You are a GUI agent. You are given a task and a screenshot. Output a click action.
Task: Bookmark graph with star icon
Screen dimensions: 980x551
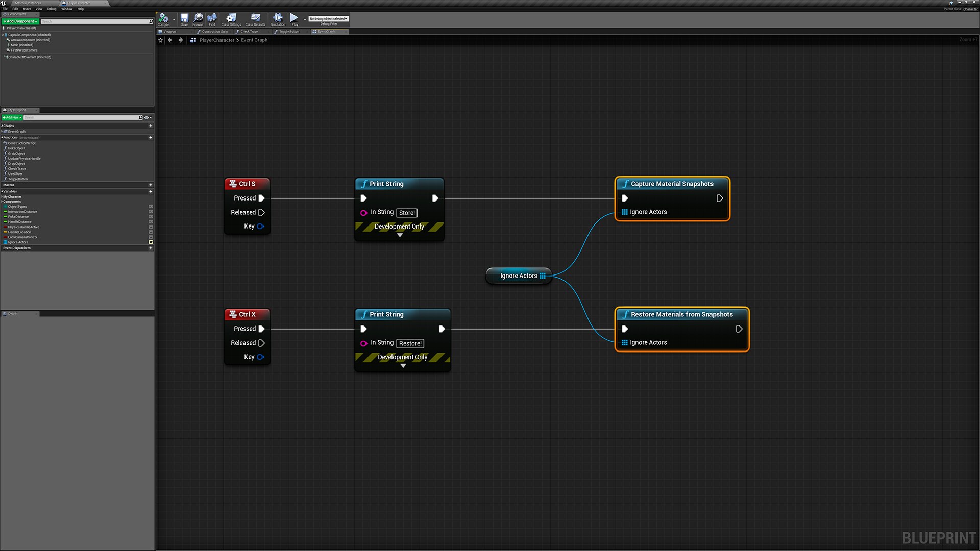[161, 40]
